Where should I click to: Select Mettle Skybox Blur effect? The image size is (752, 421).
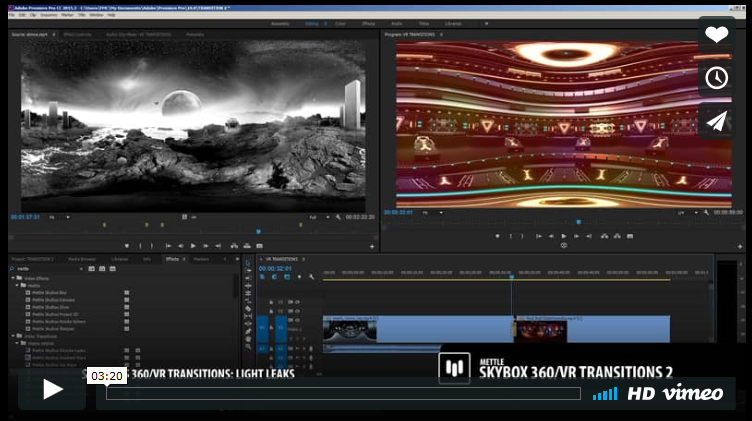tap(49, 292)
